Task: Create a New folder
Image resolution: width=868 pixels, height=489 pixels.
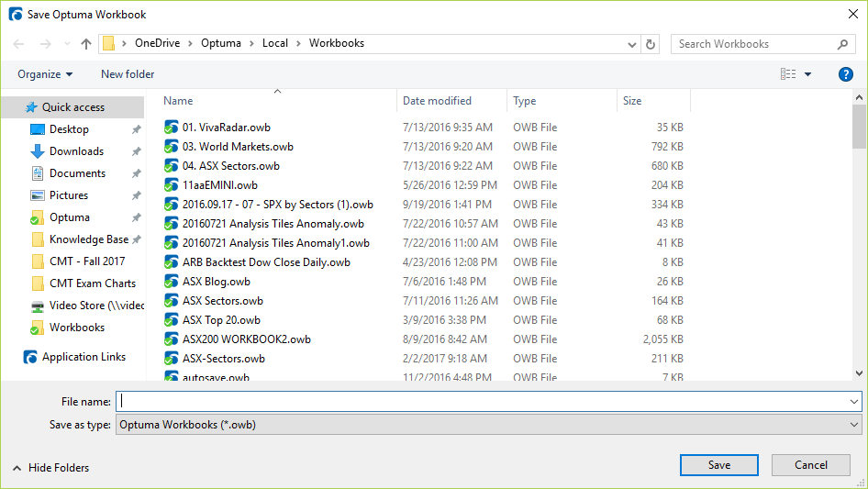Action: tap(128, 74)
